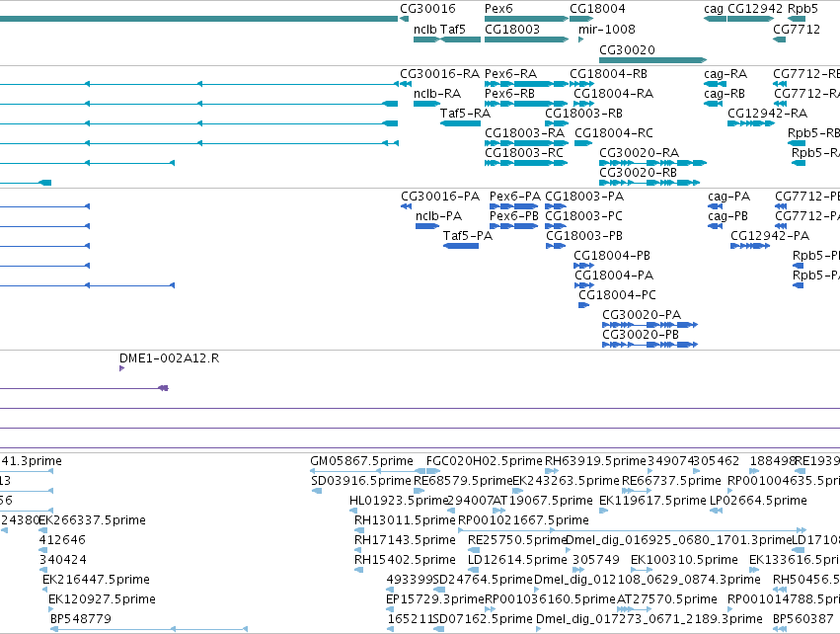Viewport: 840px width, 634px height.
Task: Click the CG30020-PA protein label
Action: (x=642, y=315)
